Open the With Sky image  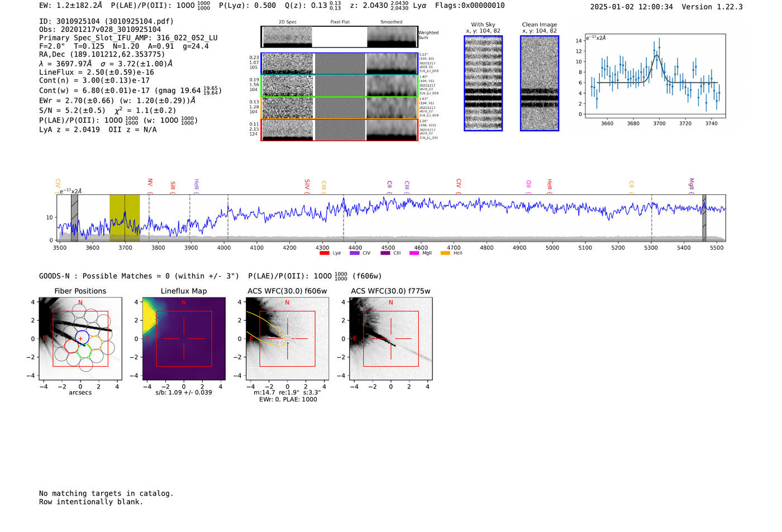[483, 83]
